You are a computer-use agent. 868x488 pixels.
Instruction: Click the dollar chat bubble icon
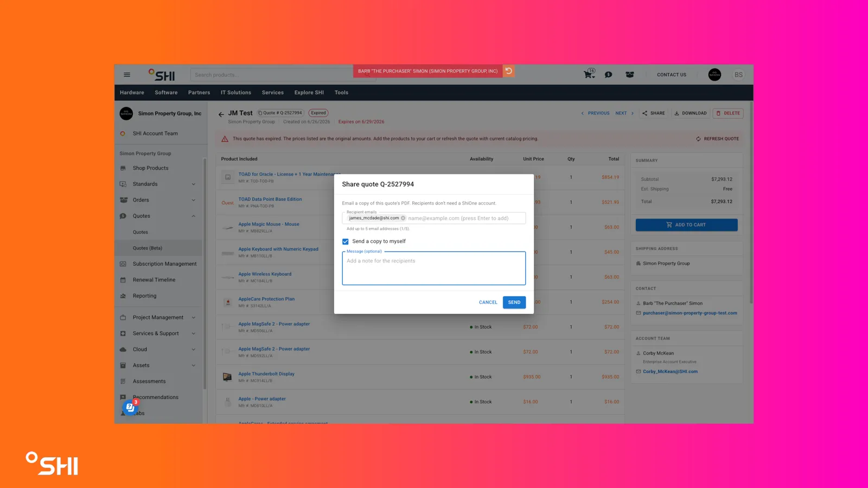609,75
